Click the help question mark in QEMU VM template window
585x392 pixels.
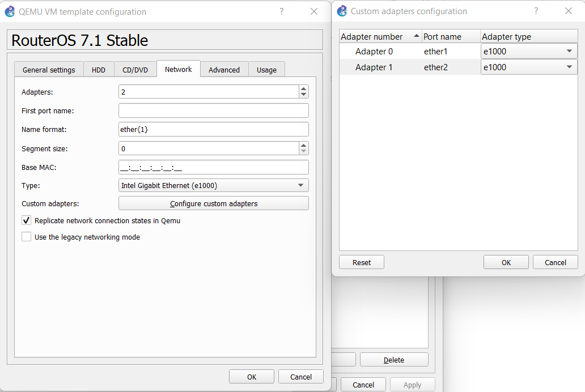coord(282,11)
